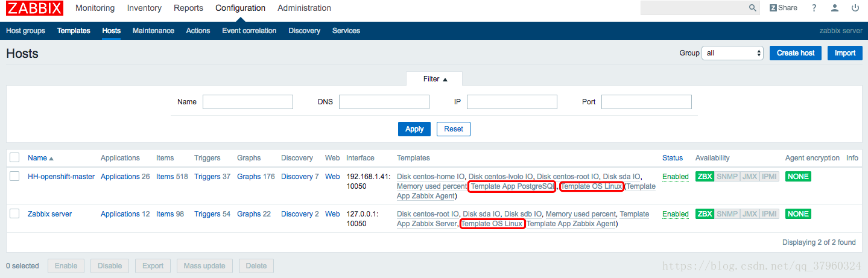Click the Mass update button

pyautogui.click(x=204, y=266)
